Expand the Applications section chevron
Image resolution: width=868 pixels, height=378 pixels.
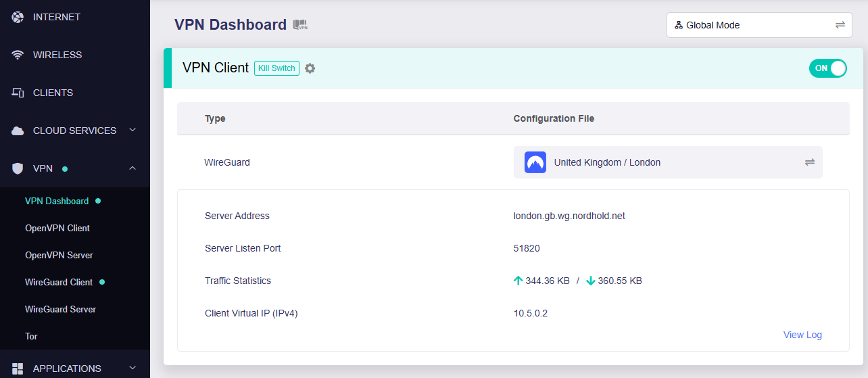132,369
